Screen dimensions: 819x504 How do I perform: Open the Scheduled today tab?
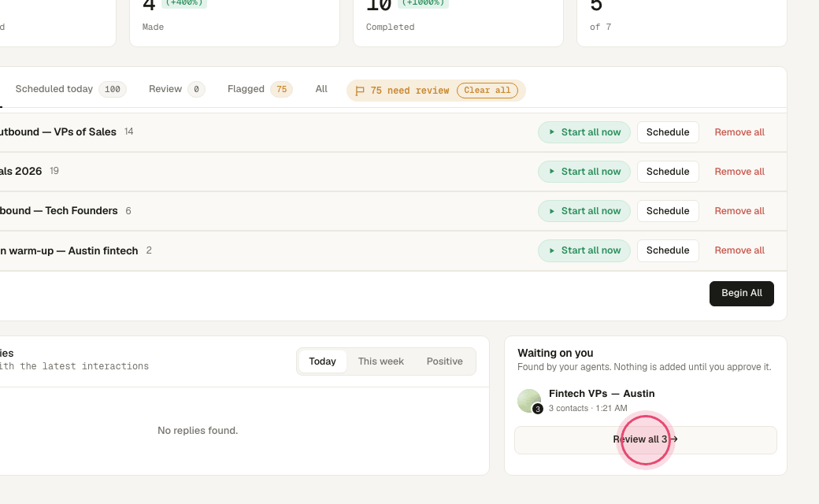(x=70, y=89)
